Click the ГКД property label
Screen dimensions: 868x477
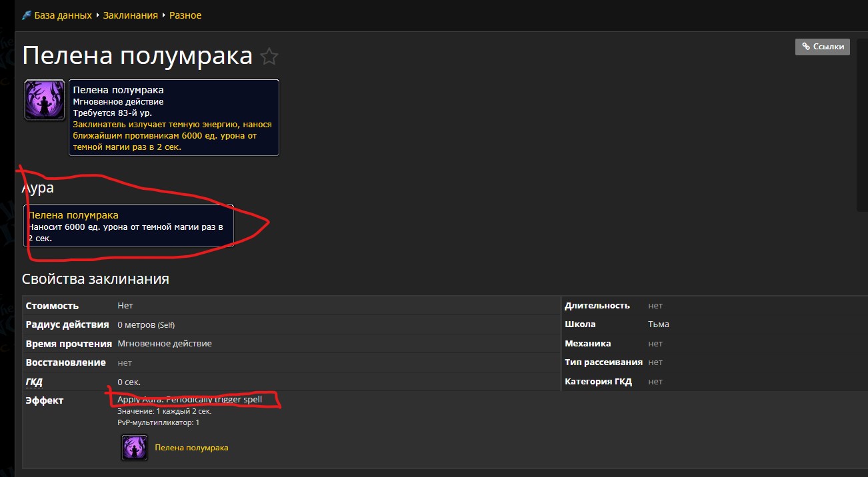coord(34,382)
